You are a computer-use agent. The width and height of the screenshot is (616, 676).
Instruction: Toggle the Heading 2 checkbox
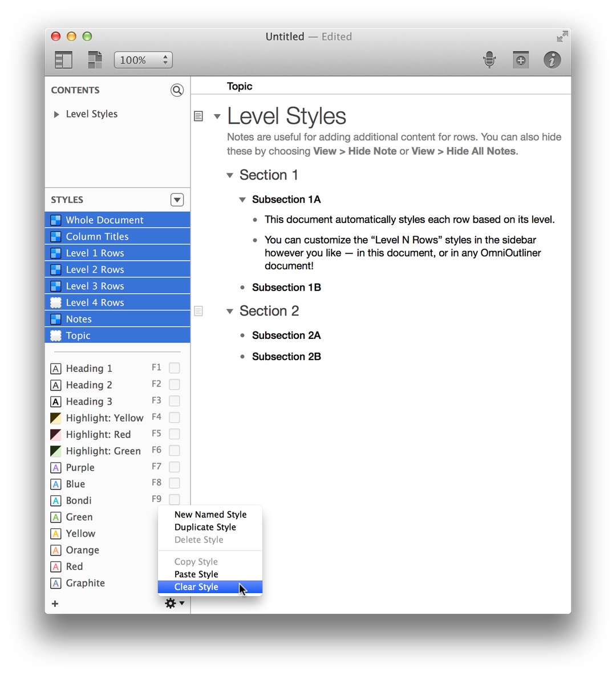(175, 384)
